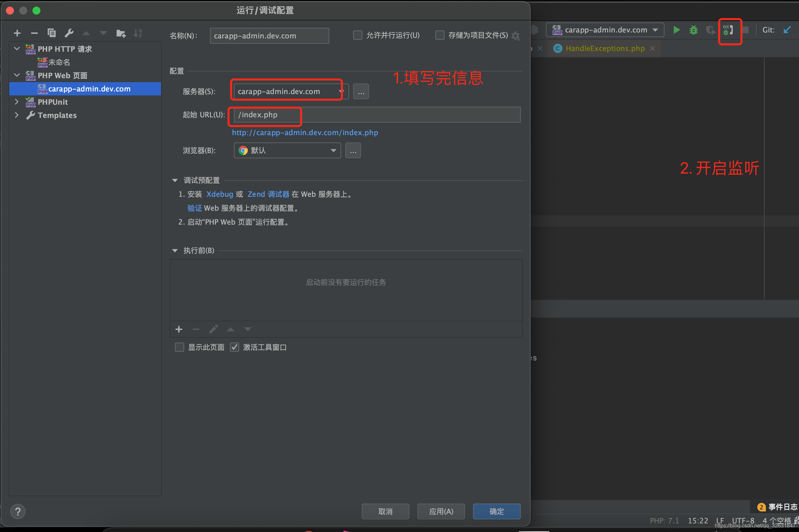This screenshot has height=532, width=799.
Task: Open the carapp-admin.dev.com/index.php link
Action: click(305, 132)
